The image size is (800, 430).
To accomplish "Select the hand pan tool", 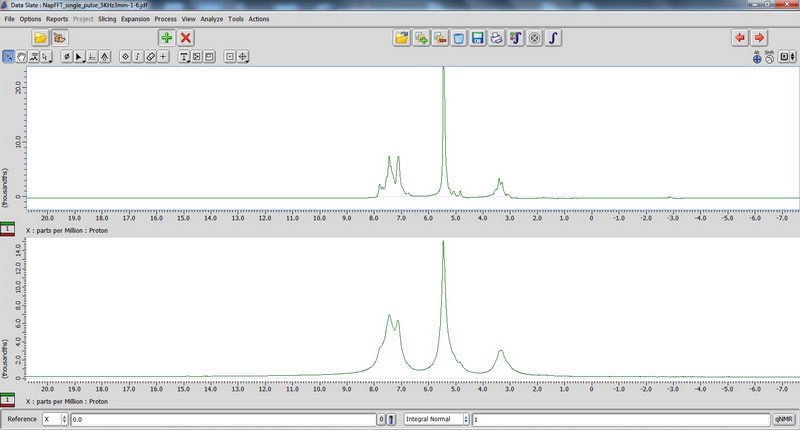I will [x=21, y=57].
